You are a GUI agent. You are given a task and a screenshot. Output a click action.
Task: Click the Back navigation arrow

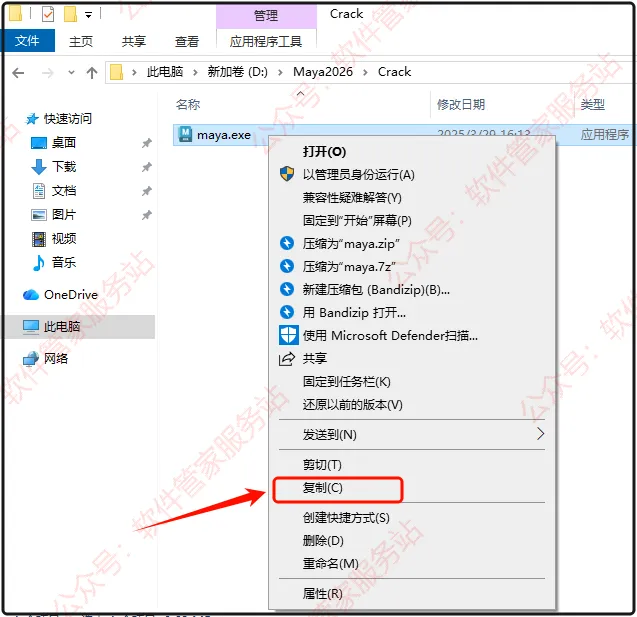pos(18,73)
